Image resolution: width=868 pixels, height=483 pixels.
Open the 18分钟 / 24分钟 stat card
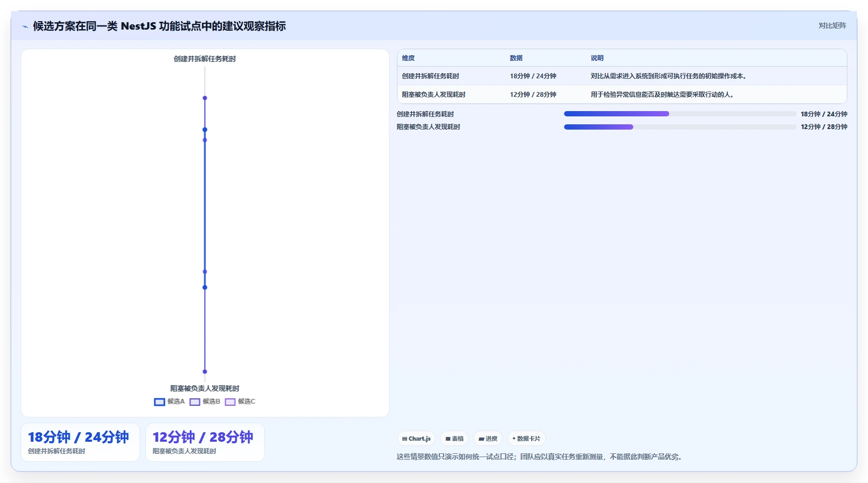(80, 442)
